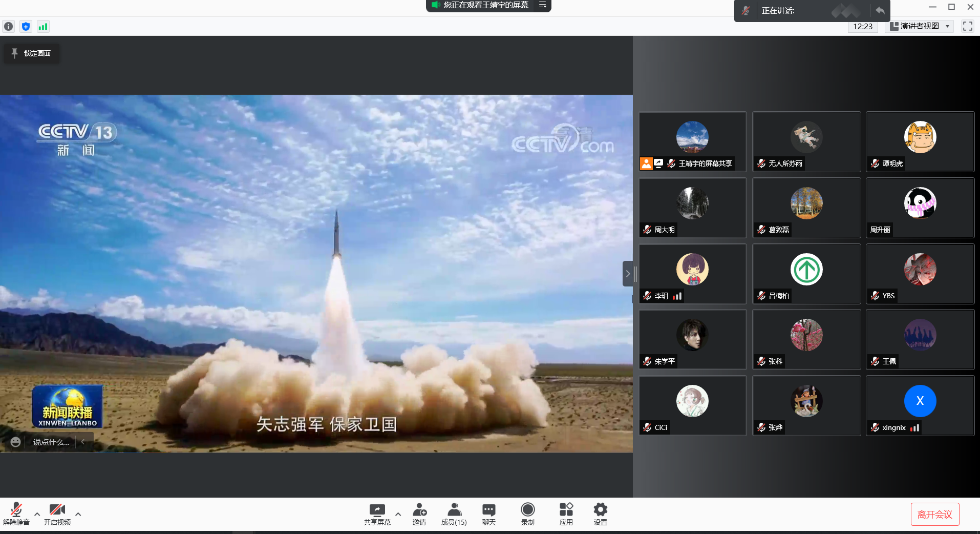Open the Invite participants icon
The width and height of the screenshot is (980, 534).
pos(419,514)
